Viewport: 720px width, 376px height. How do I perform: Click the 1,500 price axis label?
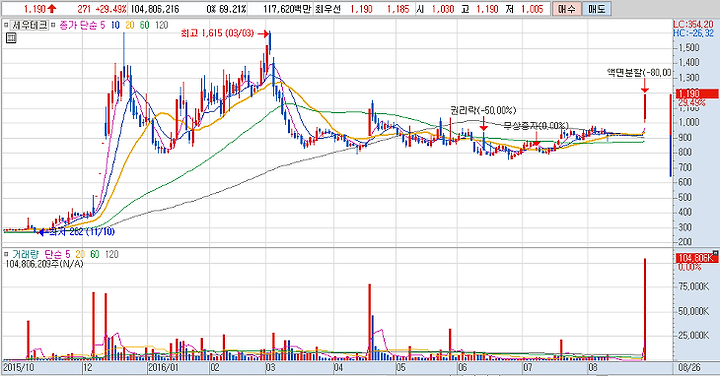[x=688, y=47]
